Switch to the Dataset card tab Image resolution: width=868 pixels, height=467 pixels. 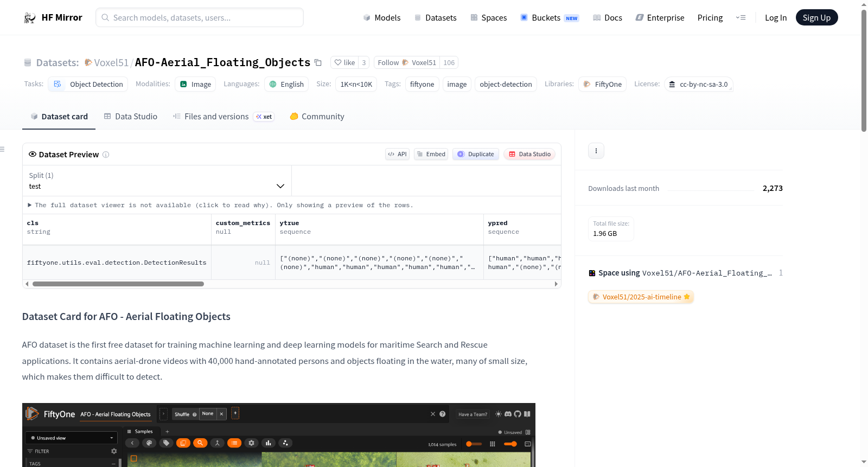click(59, 117)
